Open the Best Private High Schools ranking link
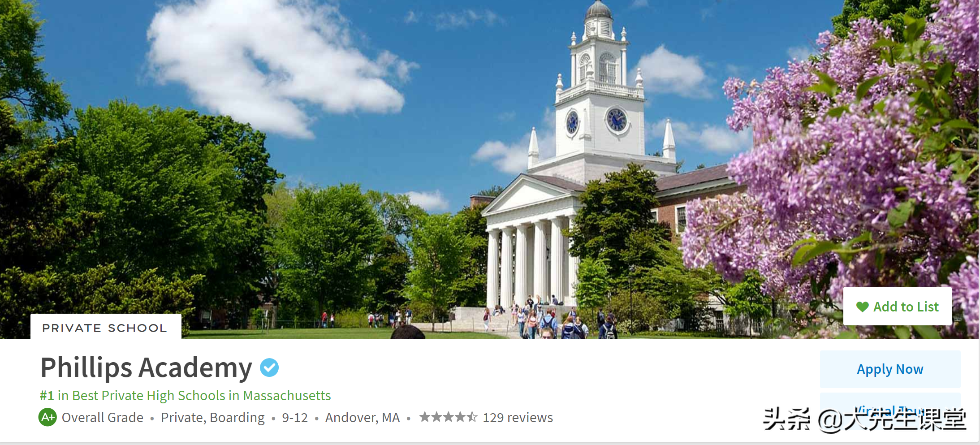The width and height of the screenshot is (980, 445). point(185,396)
